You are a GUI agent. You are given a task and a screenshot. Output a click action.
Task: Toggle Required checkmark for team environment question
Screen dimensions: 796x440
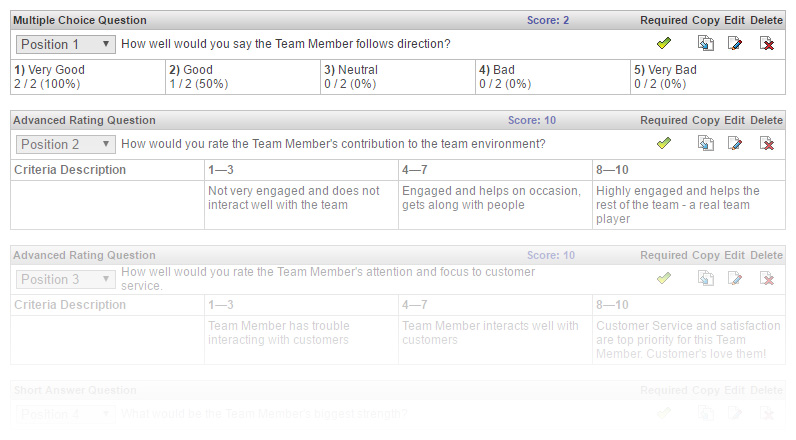pos(663,144)
